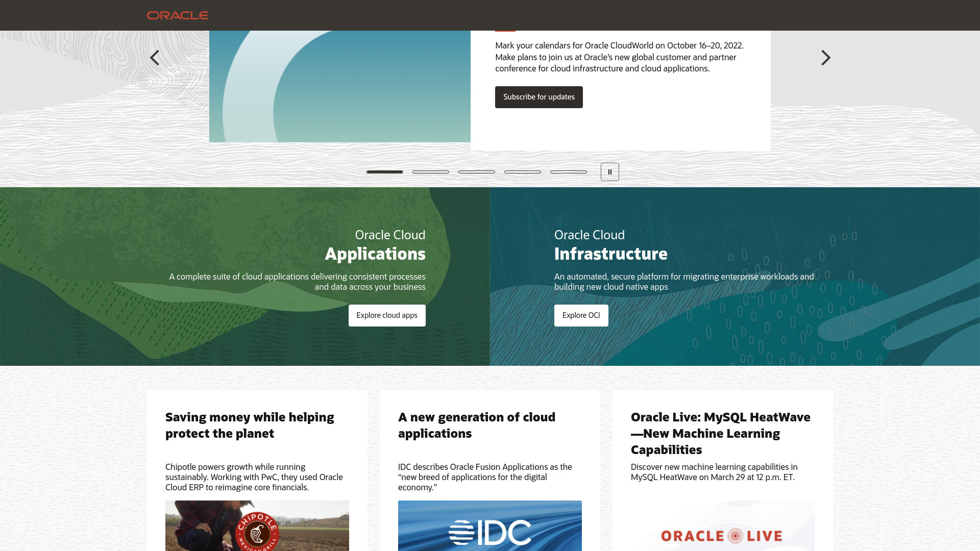Jump to fourth carousel slide indicator

pos(523,172)
